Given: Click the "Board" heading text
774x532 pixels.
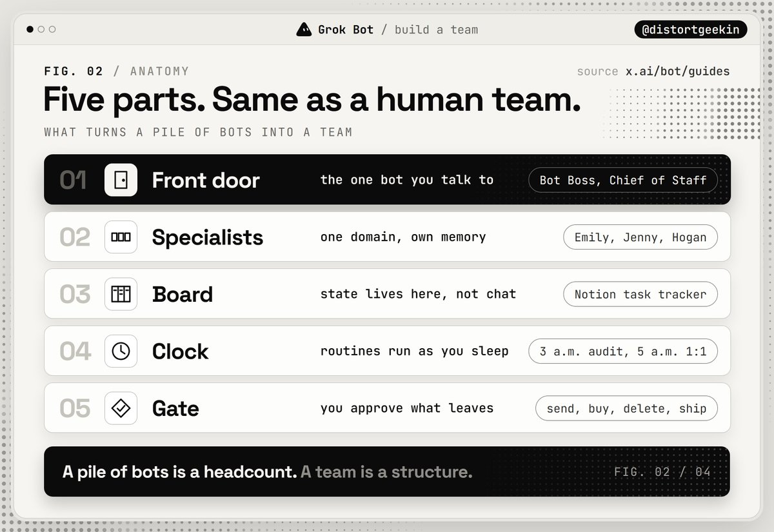Looking at the screenshot, I should 183,294.
